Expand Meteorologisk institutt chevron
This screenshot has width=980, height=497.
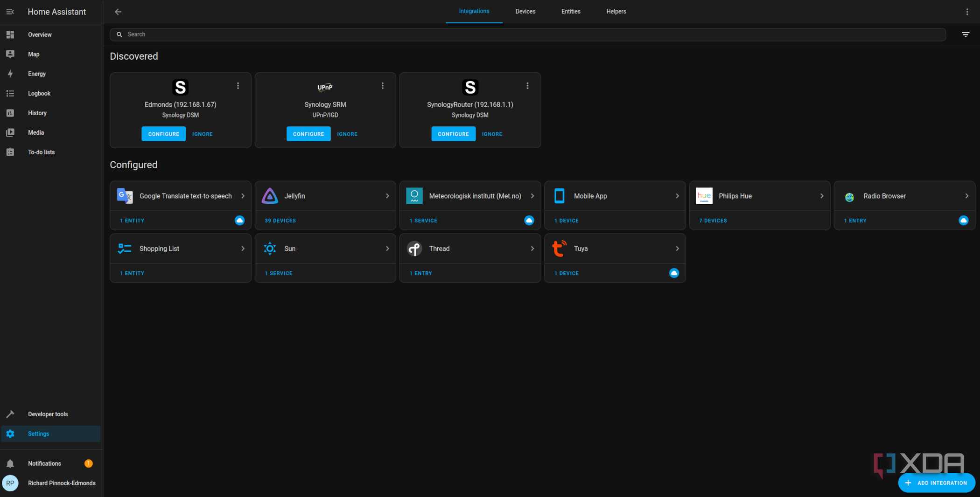pyautogui.click(x=532, y=196)
